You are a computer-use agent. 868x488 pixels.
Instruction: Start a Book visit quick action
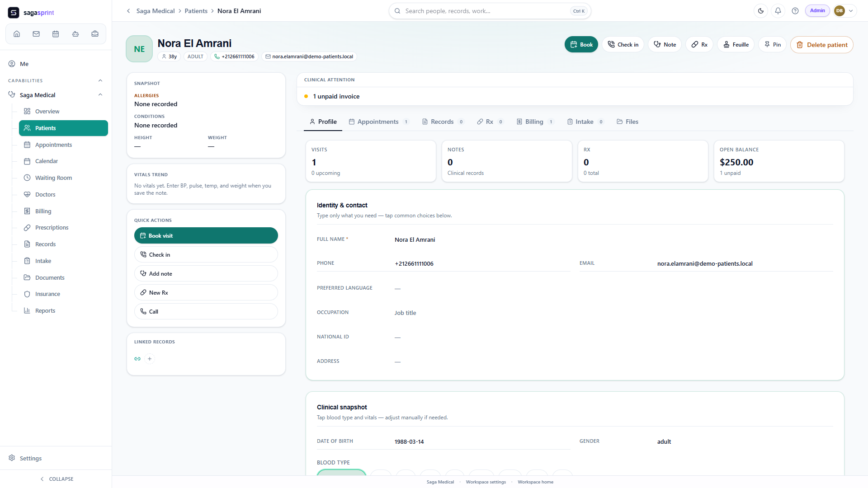tap(206, 235)
